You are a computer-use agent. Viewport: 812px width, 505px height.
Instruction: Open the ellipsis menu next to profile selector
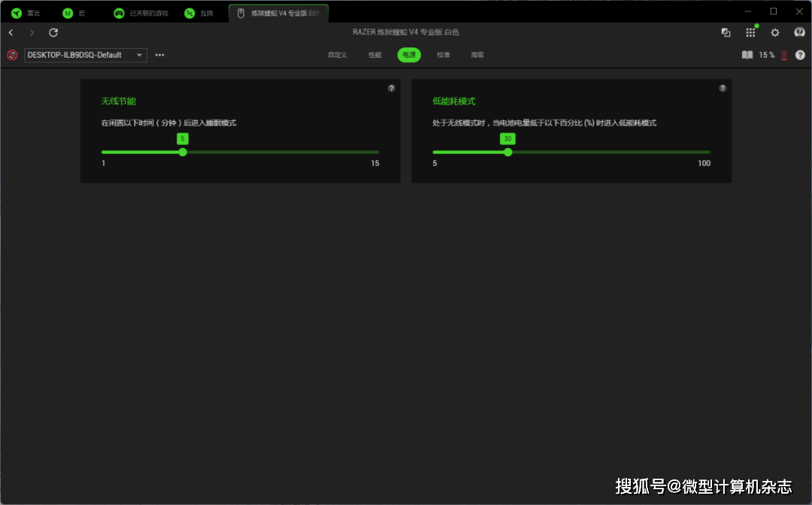point(159,55)
